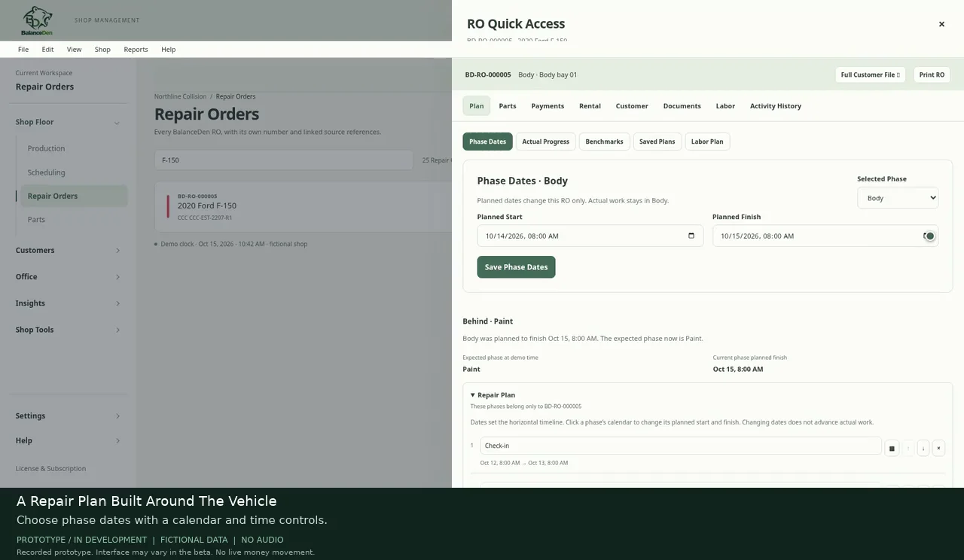Go to Scheduling in the sidebar
This screenshot has height=560, width=964.
coord(46,172)
